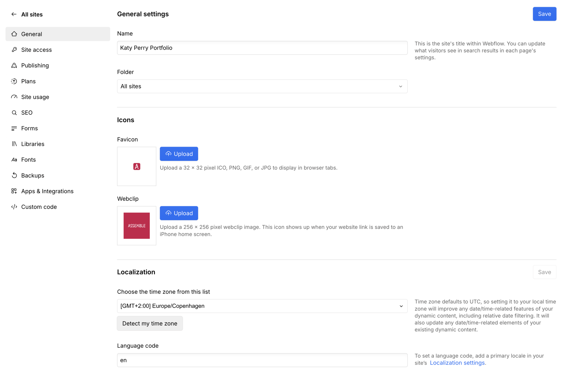Click the books icon for Libraries
588x380 pixels.
(14, 144)
